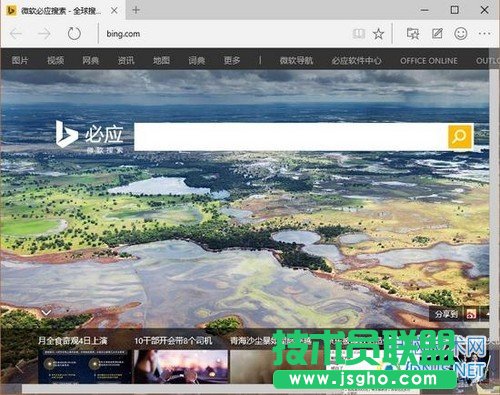Viewport: 500px width, 395px height.
Task: Open the lunar eclipse news thumbnail
Action: click(x=84, y=367)
